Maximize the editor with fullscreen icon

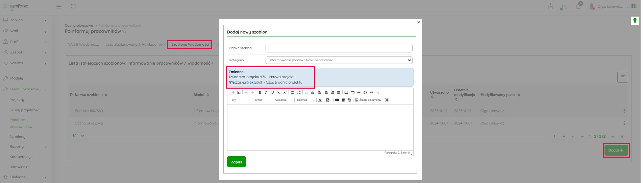pos(387,100)
